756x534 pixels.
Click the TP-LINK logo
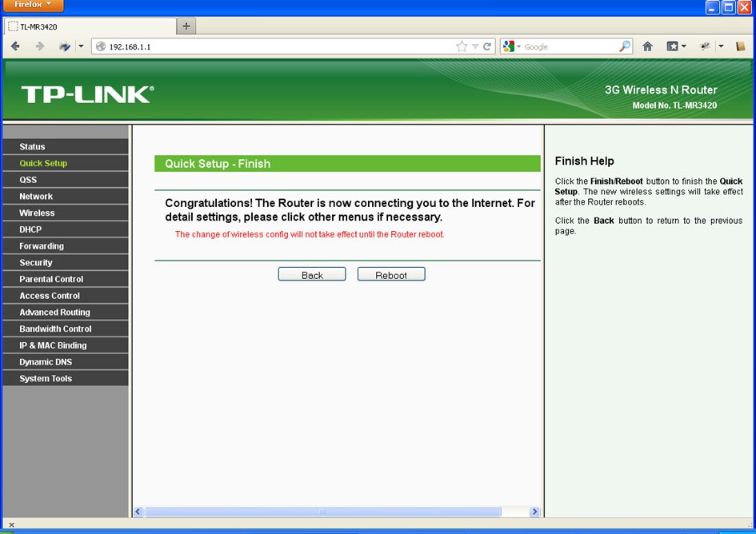pyautogui.click(x=87, y=94)
